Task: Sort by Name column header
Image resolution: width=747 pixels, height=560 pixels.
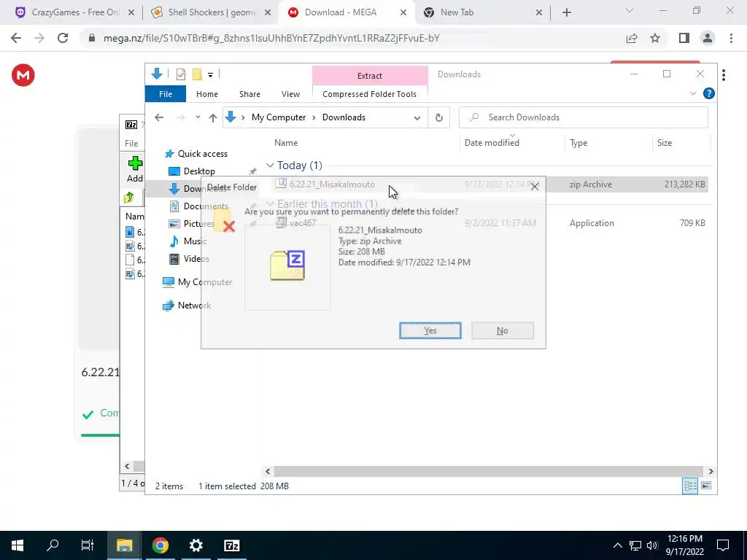Action: [286, 143]
